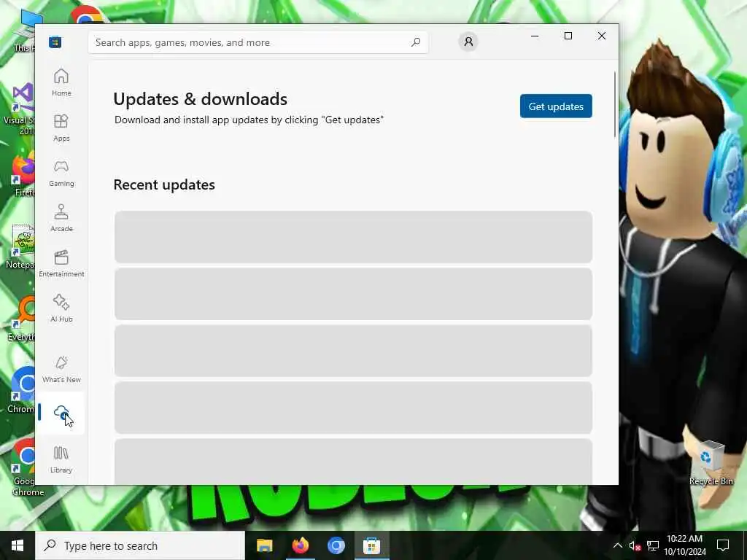Open the AI Hub section
747x560 pixels.
point(61,308)
